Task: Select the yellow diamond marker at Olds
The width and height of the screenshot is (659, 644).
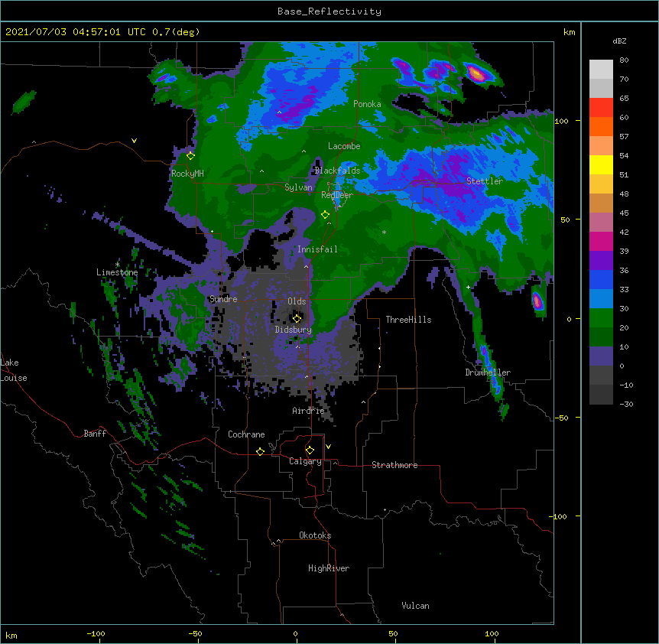Action: click(x=297, y=318)
